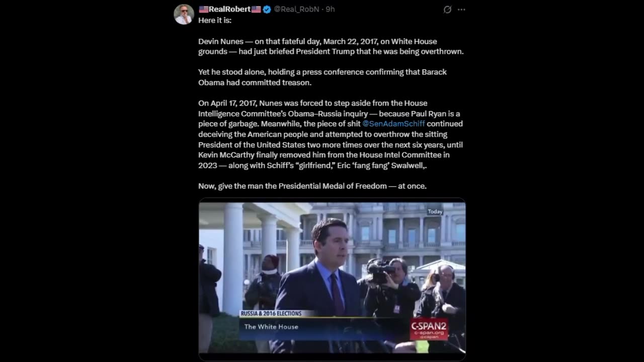Viewport: 644px width, 362px height.
Task: Open the Grok explain-post icon
Action: 447,10
